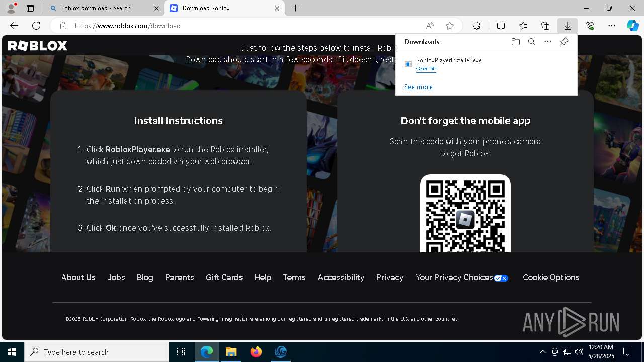
Task: Add this page to favorites with the star icon
Action: click(x=450, y=26)
